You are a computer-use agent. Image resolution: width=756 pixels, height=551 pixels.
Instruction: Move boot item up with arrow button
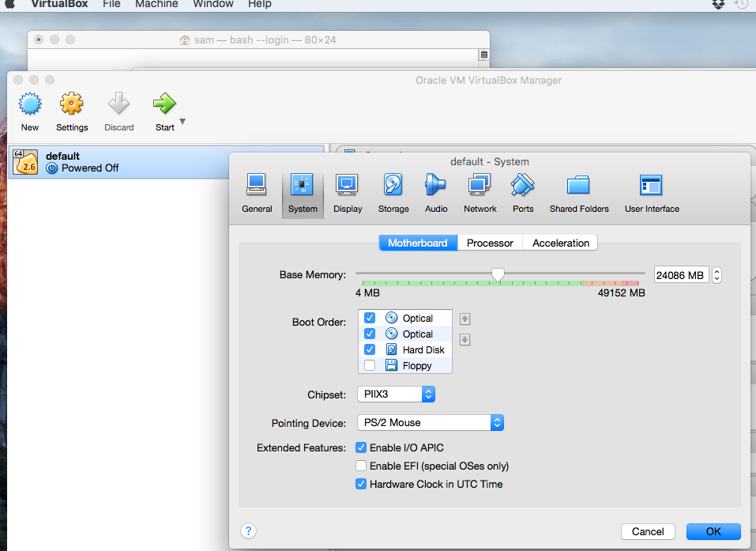click(465, 319)
